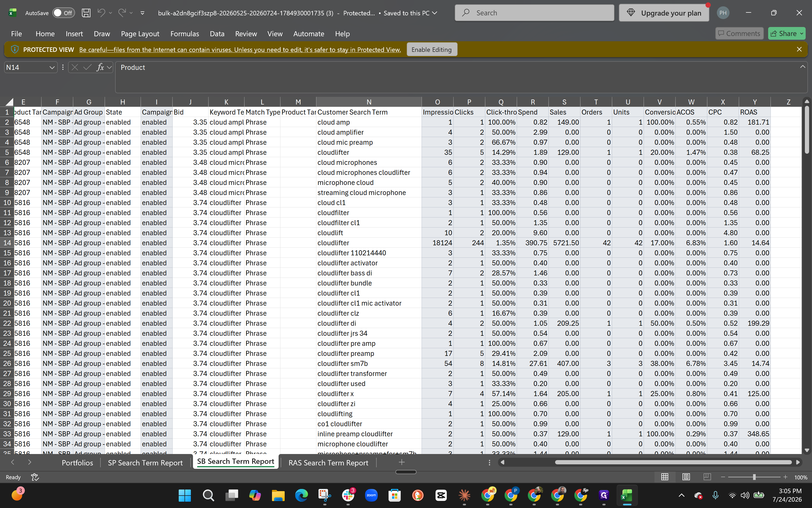Image resolution: width=812 pixels, height=508 pixels.
Task: Click the 100% zoom level text
Action: (x=801, y=477)
